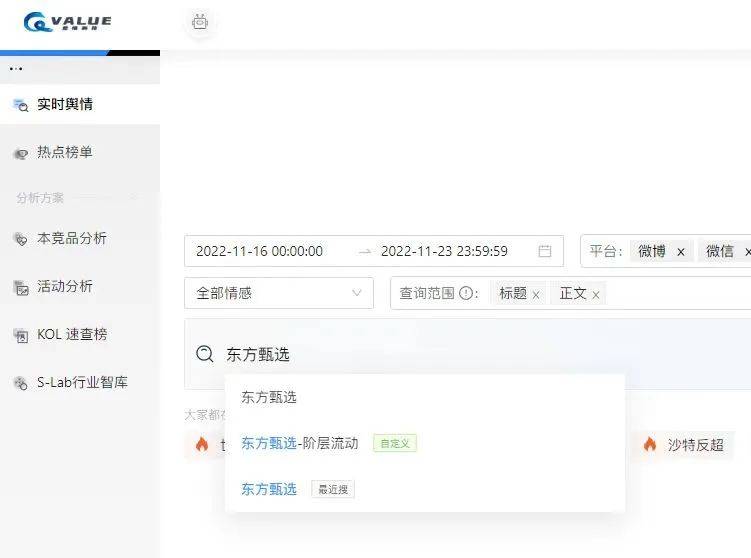This screenshot has height=558, width=751.
Task: Remove the 微博 platform tag
Action: click(681, 252)
